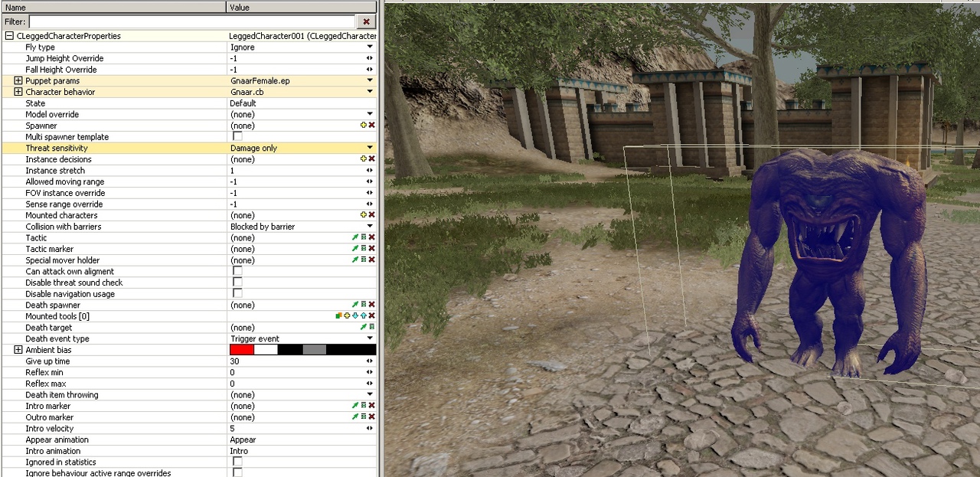Screen dimensions: 980x477
Task: Adjust the Intro velocity stepper
Action: (370, 429)
